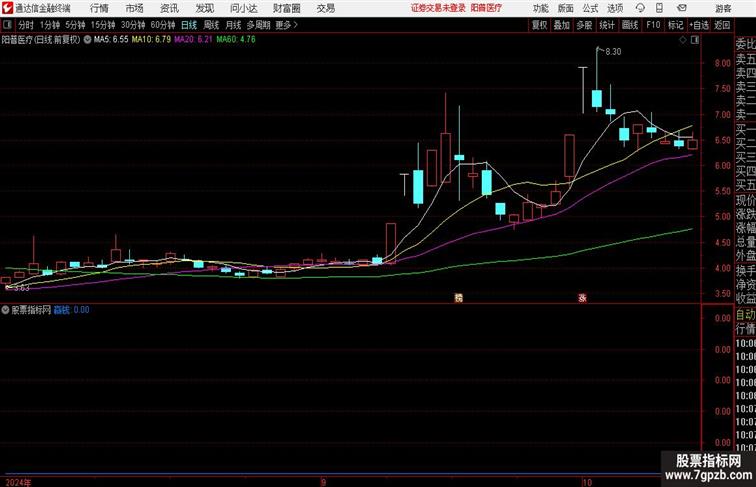Click the 赢钱: 0.00 indicator value

tap(71, 310)
